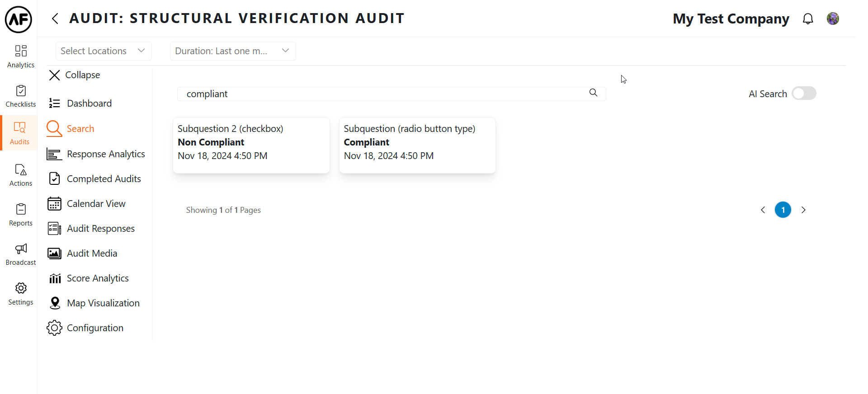Open the user profile avatar
Screen dimensions: 868x394
pyautogui.click(x=833, y=19)
